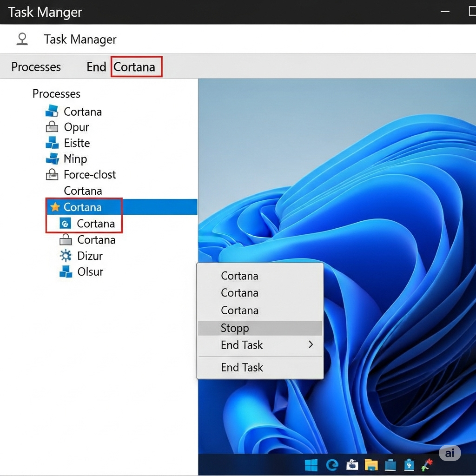Expand the End Task submenu chevron
The width and height of the screenshot is (476, 476).
(x=311, y=344)
